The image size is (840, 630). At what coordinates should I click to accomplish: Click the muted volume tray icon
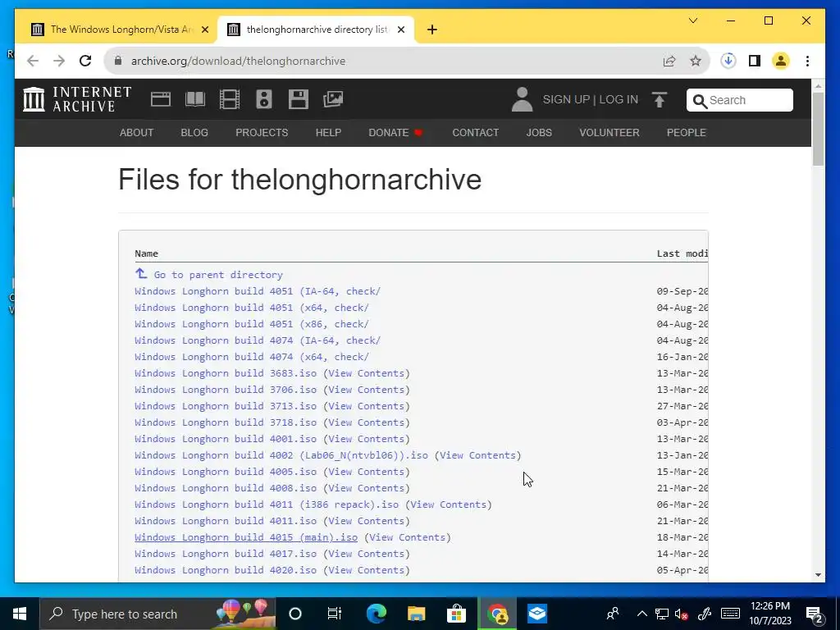pyautogui.click(x=682, y=614)
